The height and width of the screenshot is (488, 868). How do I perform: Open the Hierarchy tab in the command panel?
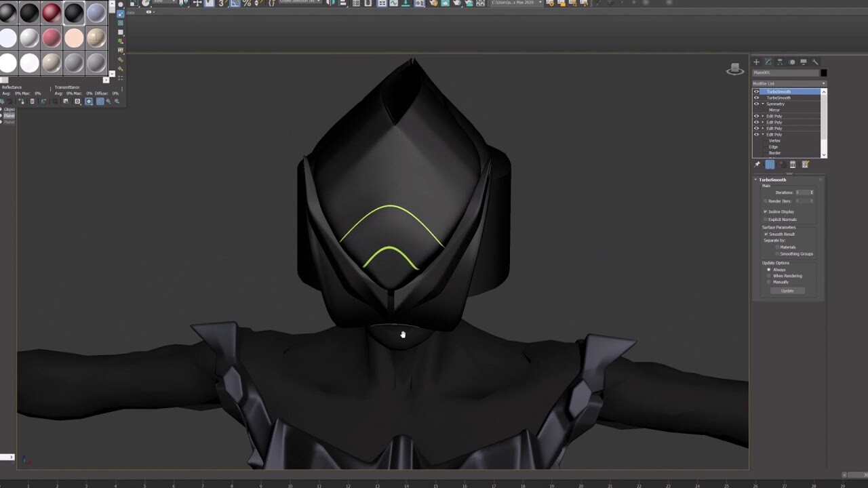(x=780, y=62)
